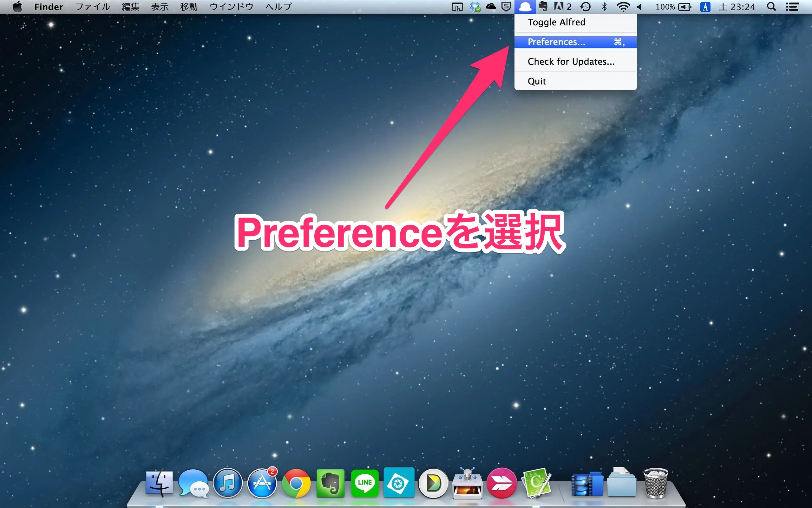Launch LINE from the Dock
Viewport: 812px width, 508px height.
click(365, 483)
